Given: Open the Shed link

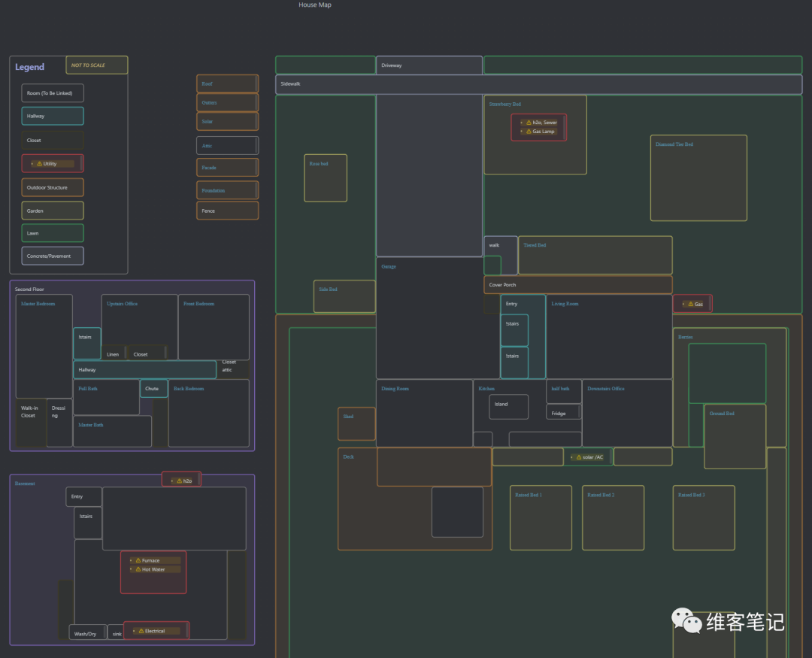Looking at the screenshot, I should coord(348,417).
